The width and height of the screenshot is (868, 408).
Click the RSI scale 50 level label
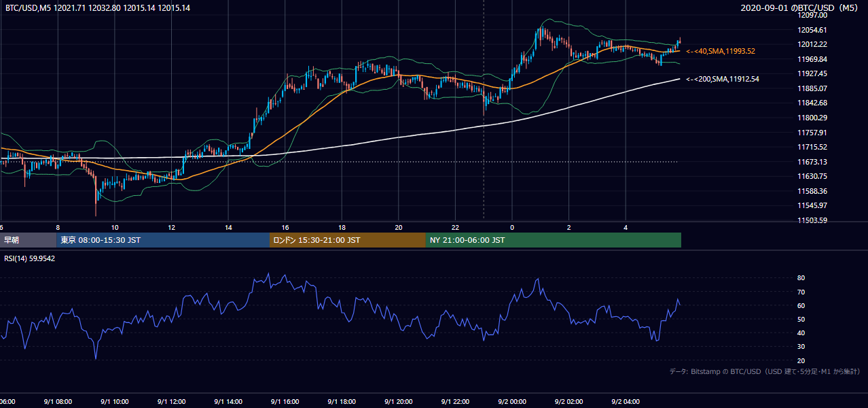point(801,319)
